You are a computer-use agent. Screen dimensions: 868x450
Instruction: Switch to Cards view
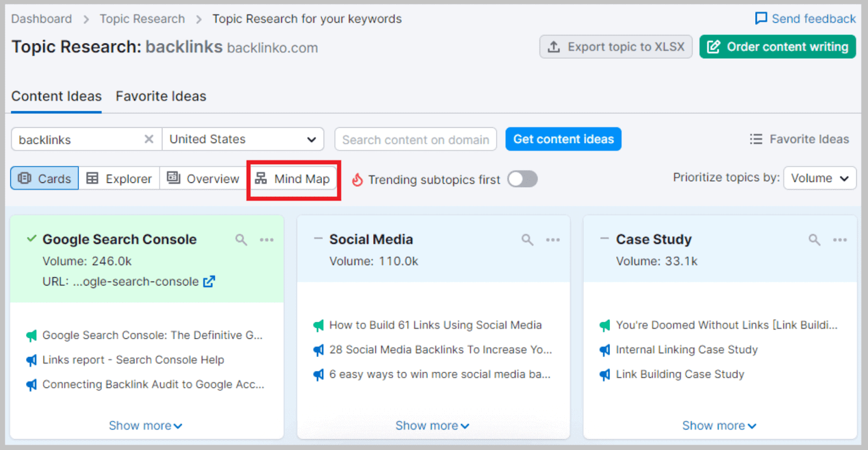44,179
